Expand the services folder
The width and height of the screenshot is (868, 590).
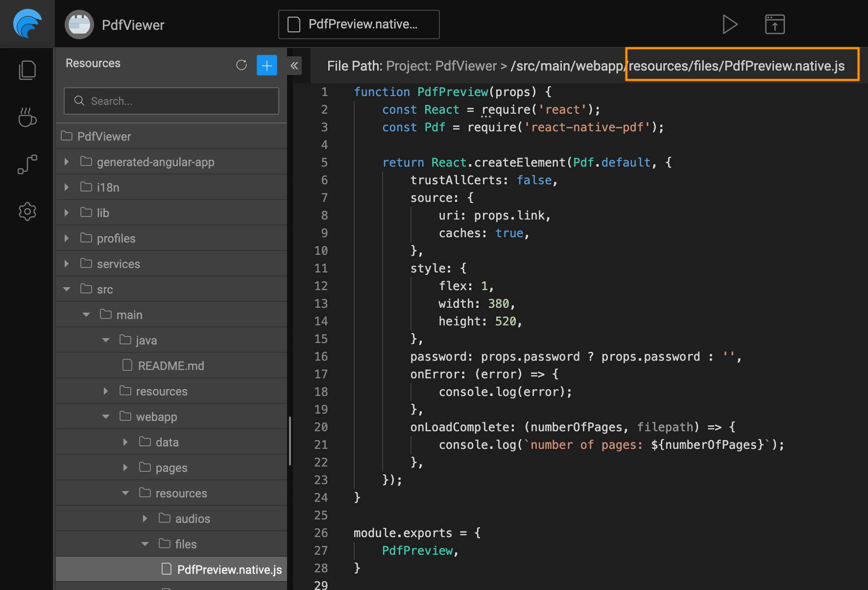tap(67, 264)
